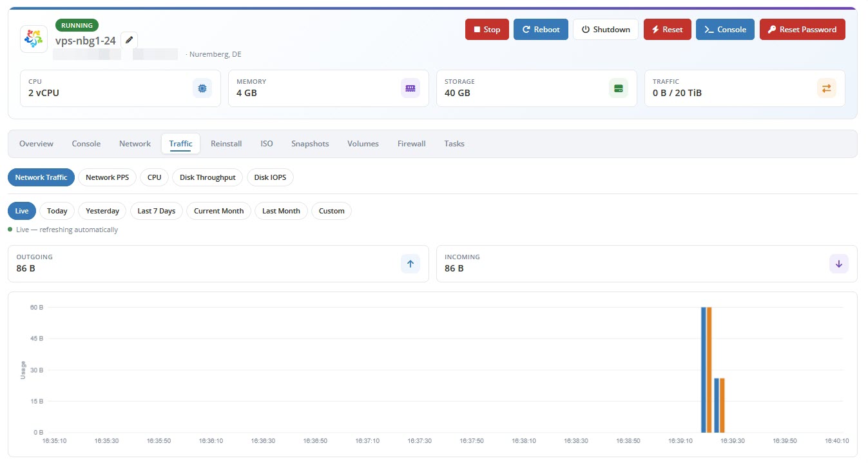The width and height of the screenshot is (868, 463).
Task: Select the Traffic tab
Action: pyautogui.click(x=180, y=144)
